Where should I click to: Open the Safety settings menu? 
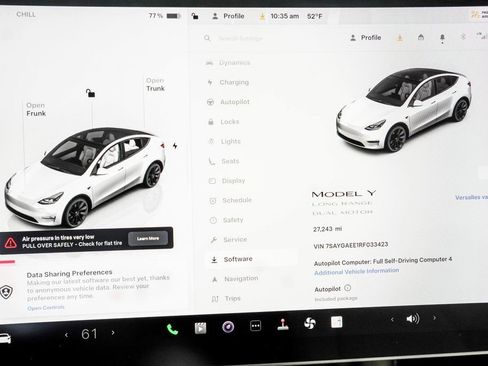[x=227, y=220]
